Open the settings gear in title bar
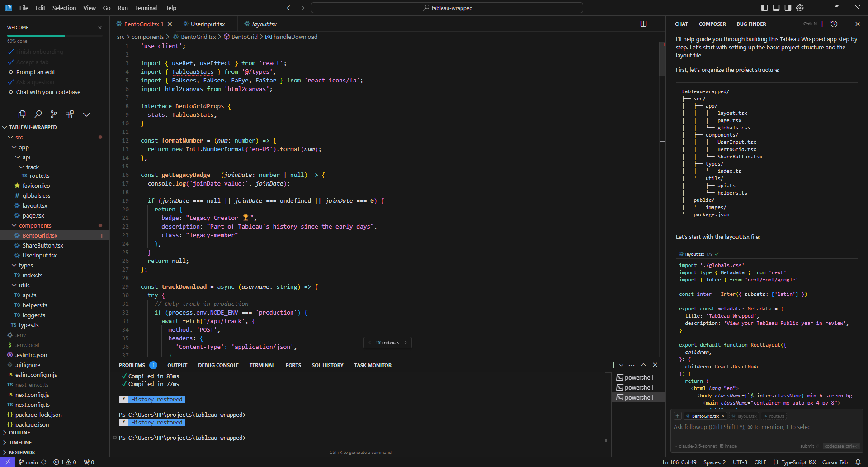This screenshot has height=467, width=868. coord(800,8)
